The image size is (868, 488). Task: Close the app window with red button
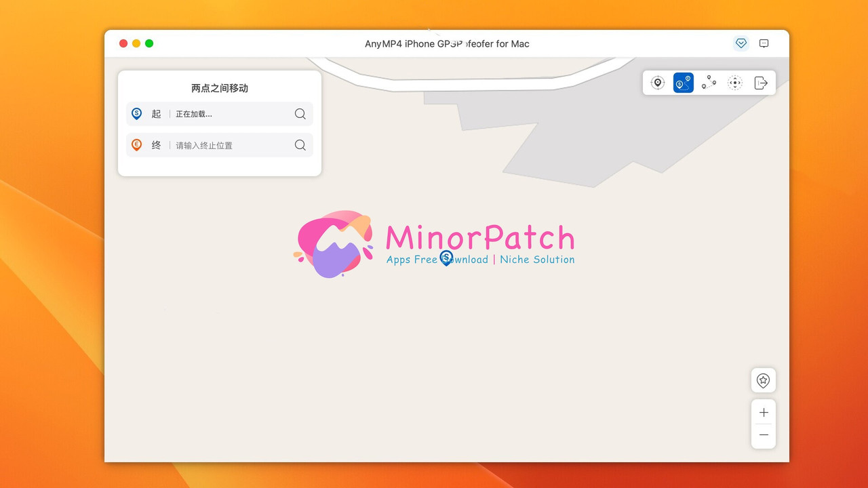123,43
